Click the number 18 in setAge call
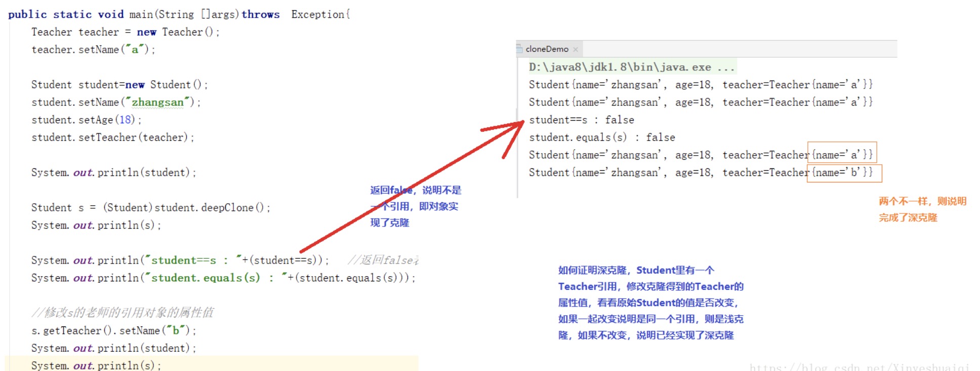 (x=126, y=120)
